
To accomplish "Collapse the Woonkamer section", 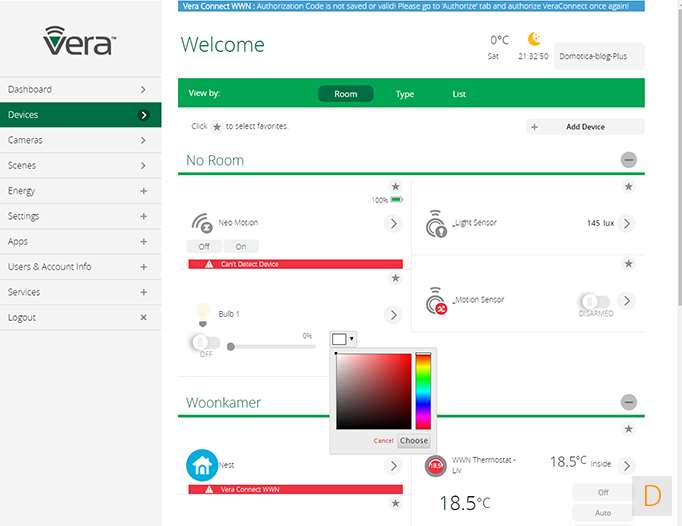I will pyautogui.click(x=628, y=402).
